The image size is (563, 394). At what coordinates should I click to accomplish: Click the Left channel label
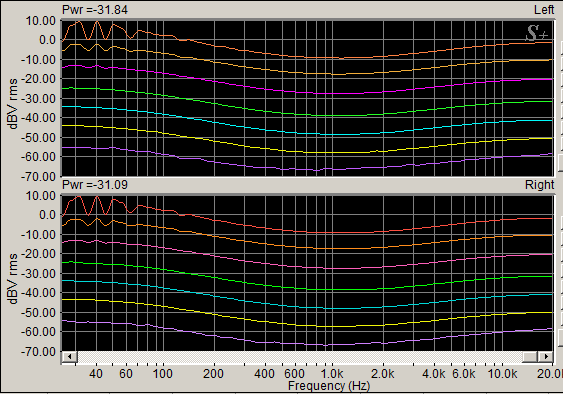tap(544, 10)
